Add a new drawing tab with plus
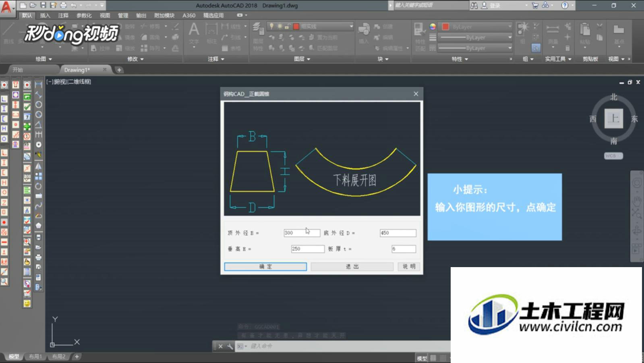The image size is (644, 363). click(x=119, y=70)
